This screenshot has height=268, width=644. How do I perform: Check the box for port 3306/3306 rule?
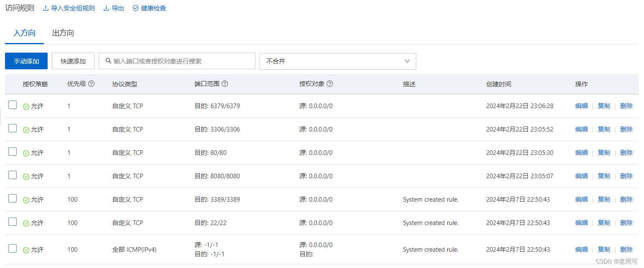13,128
